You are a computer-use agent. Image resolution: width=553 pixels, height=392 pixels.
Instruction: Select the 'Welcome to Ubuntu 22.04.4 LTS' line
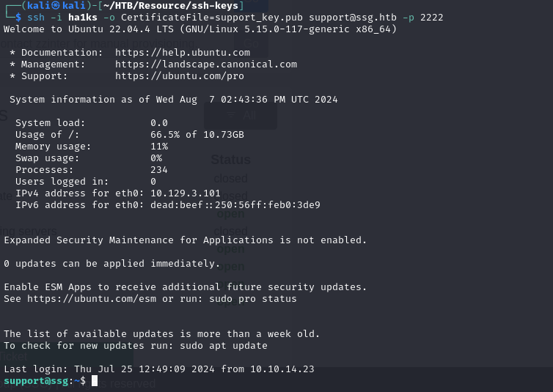tap(200, 29)
